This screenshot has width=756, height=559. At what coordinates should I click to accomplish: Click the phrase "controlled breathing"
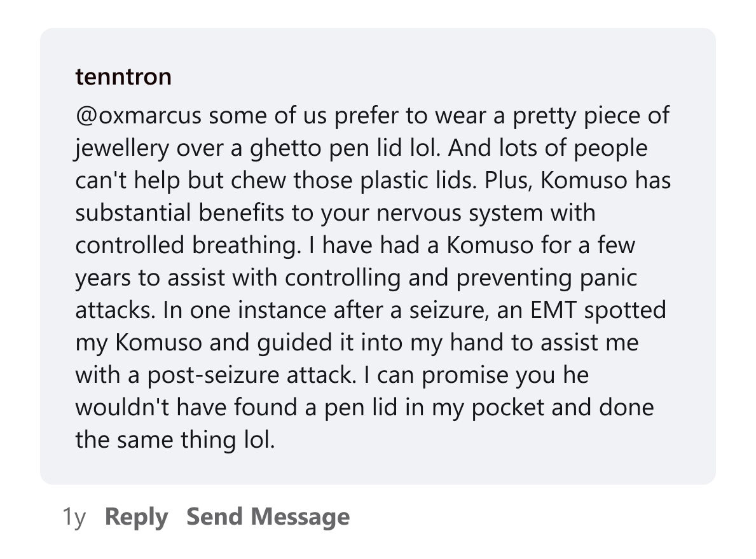(188, 246)
